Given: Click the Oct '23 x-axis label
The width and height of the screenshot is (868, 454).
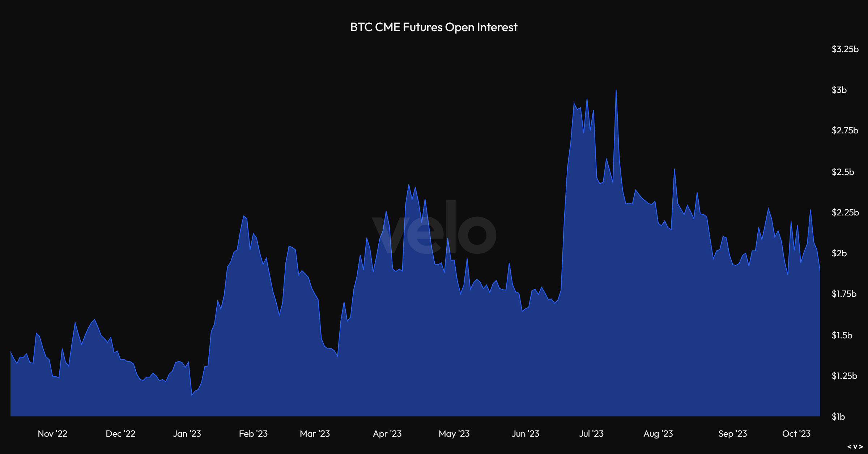Looking at the screenshot, I should click(796, 434).
